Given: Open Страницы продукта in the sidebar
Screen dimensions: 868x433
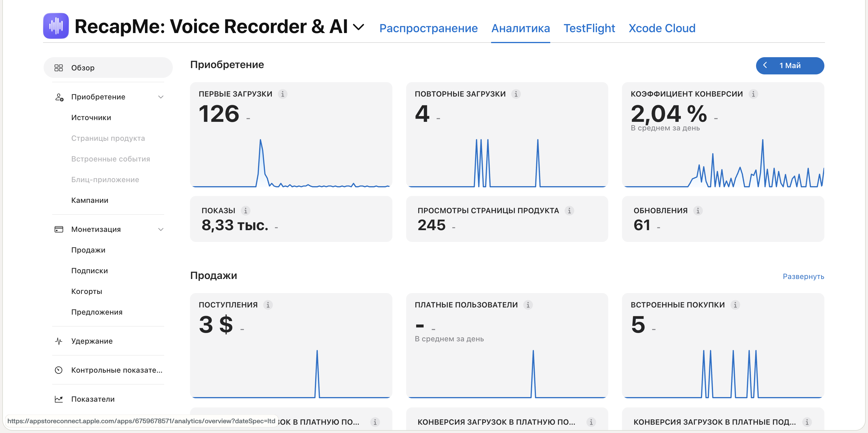Looking at the screenshot, I should tap(108, 138).
